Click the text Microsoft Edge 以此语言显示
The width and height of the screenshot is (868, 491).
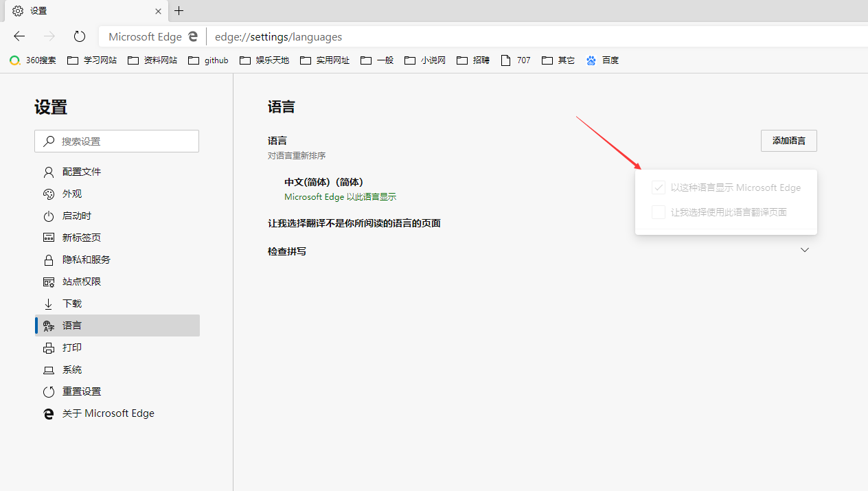[x=341, y=197]
